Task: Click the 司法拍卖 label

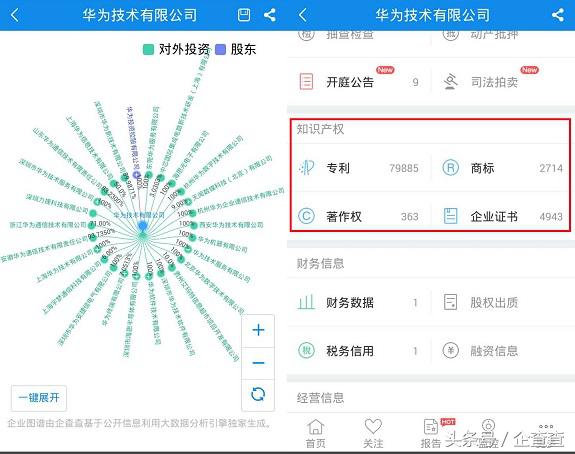Action: click(494, 82)
